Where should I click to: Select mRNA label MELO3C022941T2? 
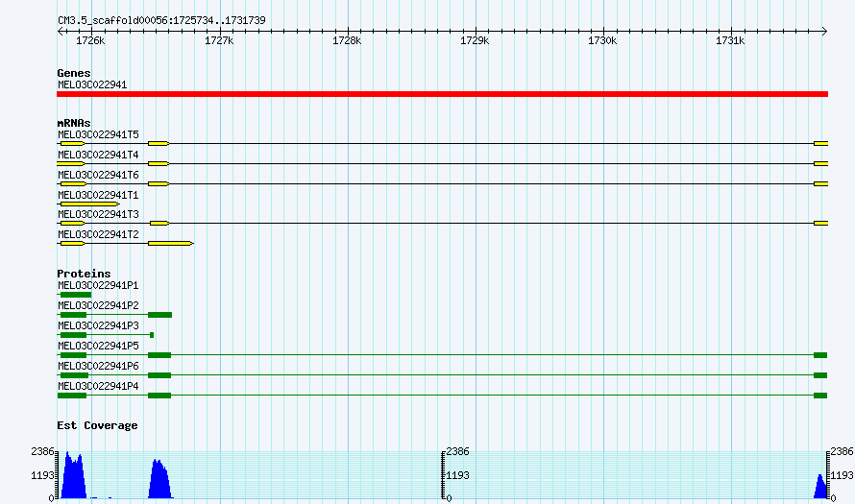coord(98,235)
